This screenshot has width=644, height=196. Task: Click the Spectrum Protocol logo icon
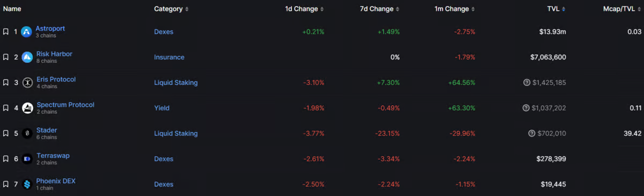(27, 108)
